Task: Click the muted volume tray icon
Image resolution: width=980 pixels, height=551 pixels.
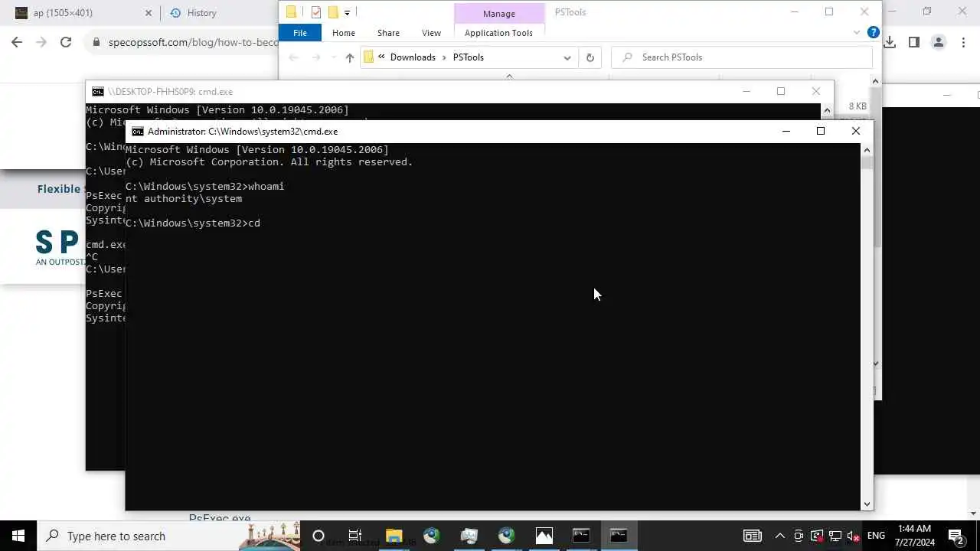Action: tap(853, 536)
